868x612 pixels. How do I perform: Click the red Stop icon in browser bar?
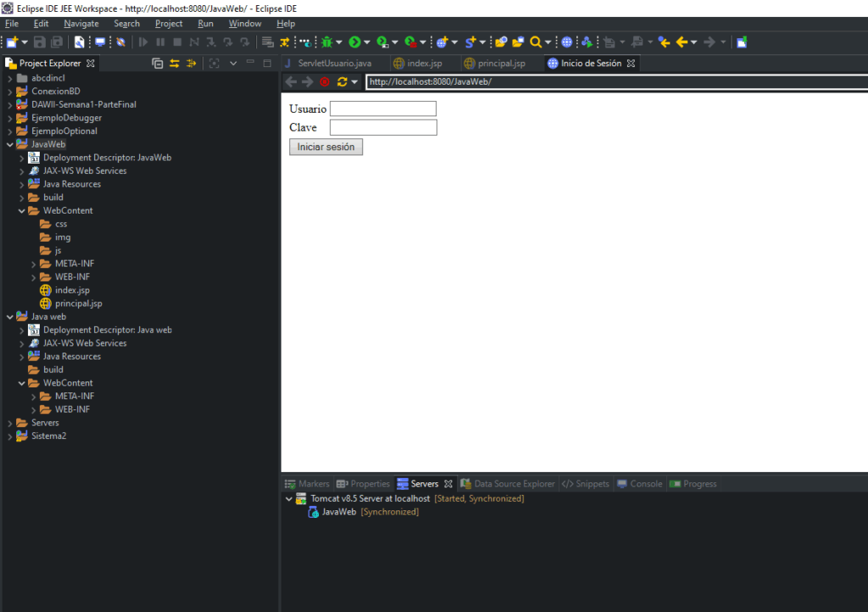pos(324,82)
